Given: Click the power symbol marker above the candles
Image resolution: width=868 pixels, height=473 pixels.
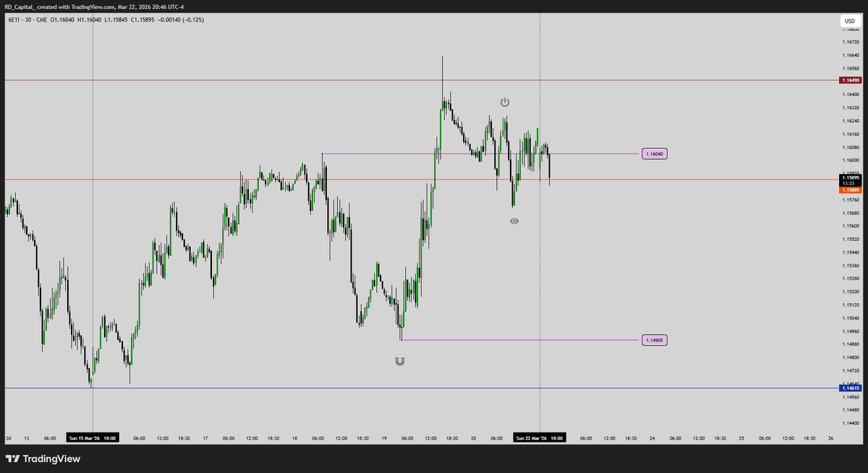Looking at the screenshot, I should click(x=505, y=103).
